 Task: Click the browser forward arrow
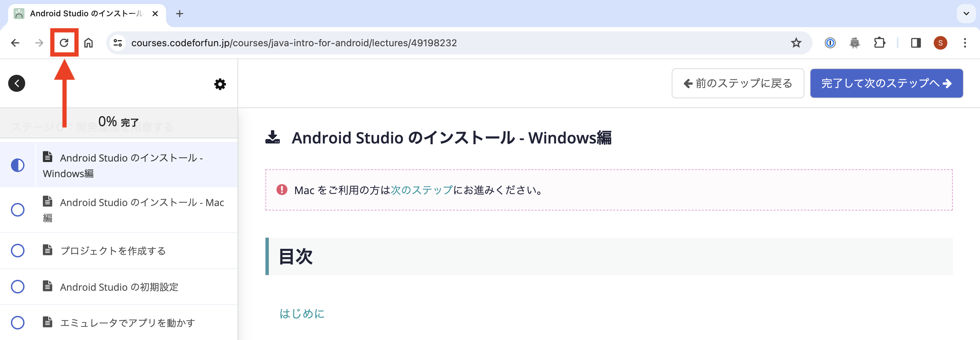[x=39, y=43]
